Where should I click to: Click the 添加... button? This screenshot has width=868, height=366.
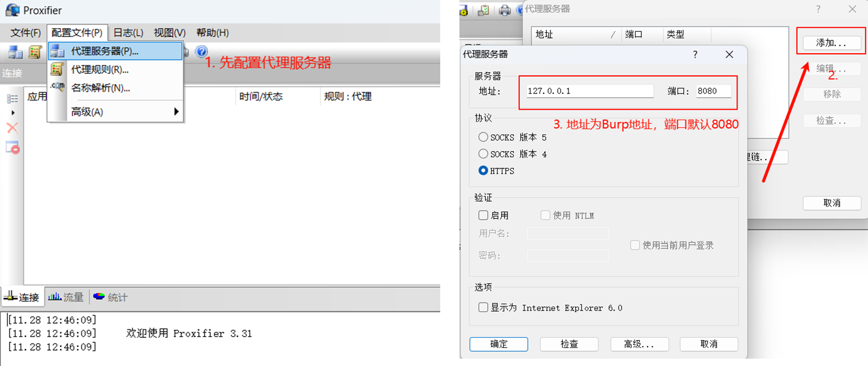(x=831, y=43)
